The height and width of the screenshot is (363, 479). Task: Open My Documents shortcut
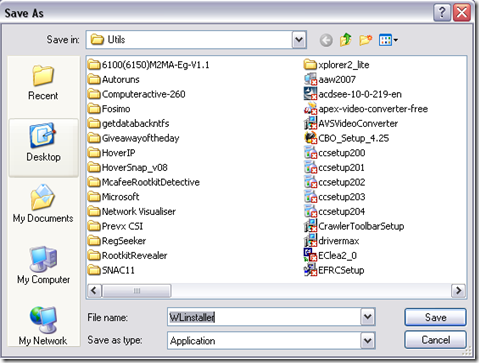(43, 204)
